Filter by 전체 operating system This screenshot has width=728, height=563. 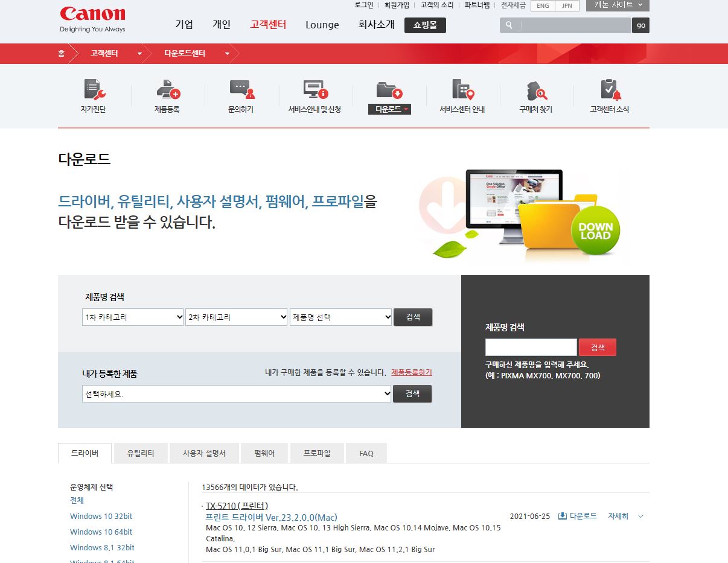click(77, 500)
